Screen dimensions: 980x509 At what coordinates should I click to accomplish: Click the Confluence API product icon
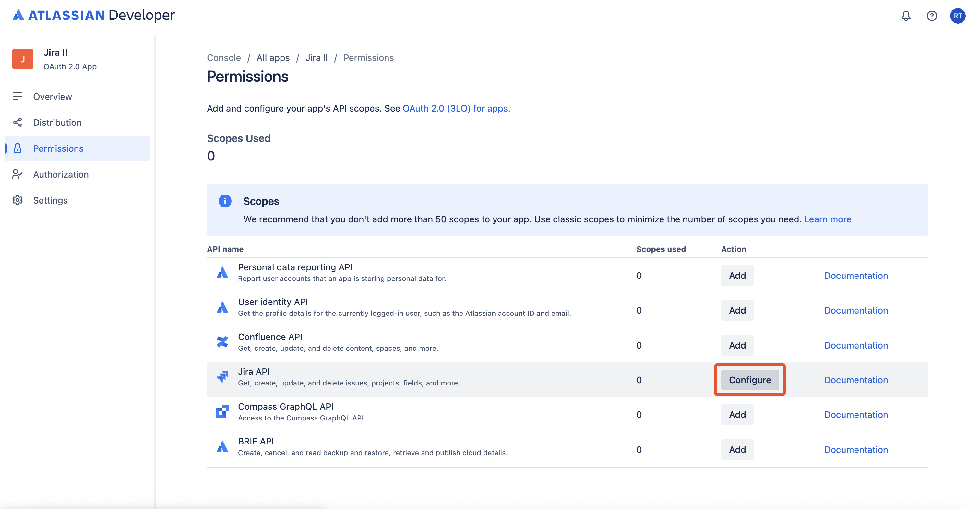(222, 342)
